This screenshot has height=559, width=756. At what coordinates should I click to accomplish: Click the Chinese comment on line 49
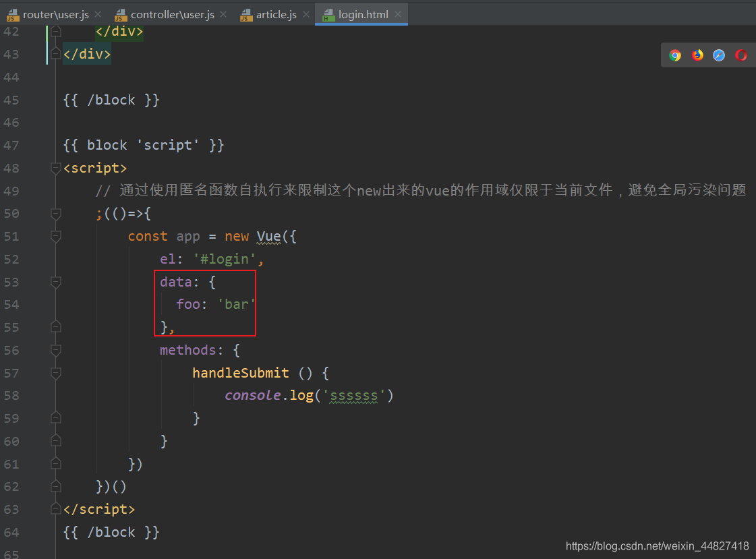tap(421, 191)
